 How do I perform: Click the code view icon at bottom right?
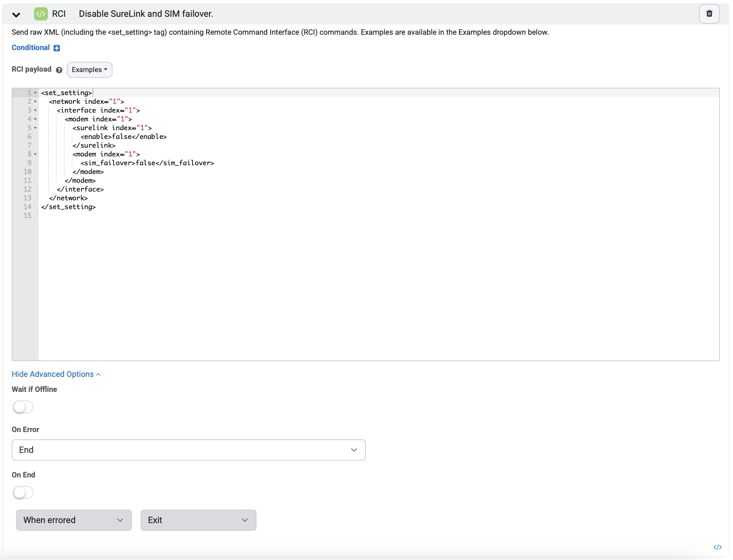click(717, 547)
